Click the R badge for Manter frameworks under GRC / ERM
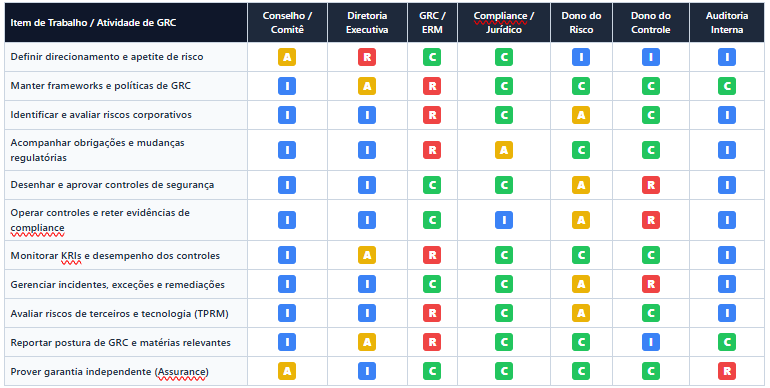Image resolution: width=770 pixels, height=388 pixels. [x=432, y=86]
